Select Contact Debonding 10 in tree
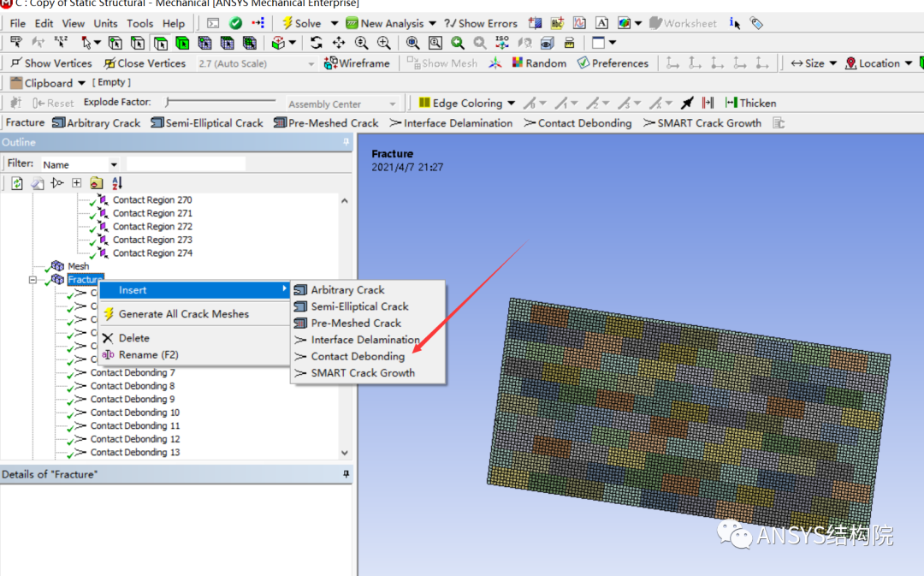This screenshot has width=924, height=576. click(x=135, y=413)
